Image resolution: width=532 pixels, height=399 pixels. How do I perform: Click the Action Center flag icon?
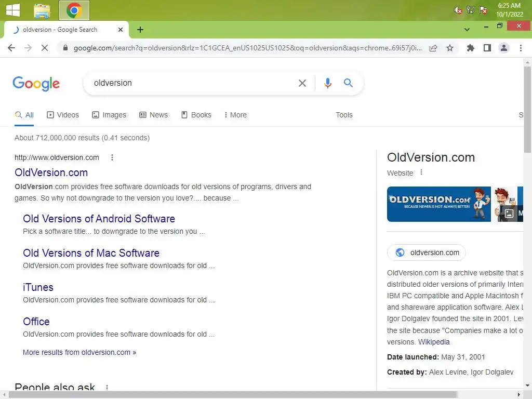tap(483, 10)
